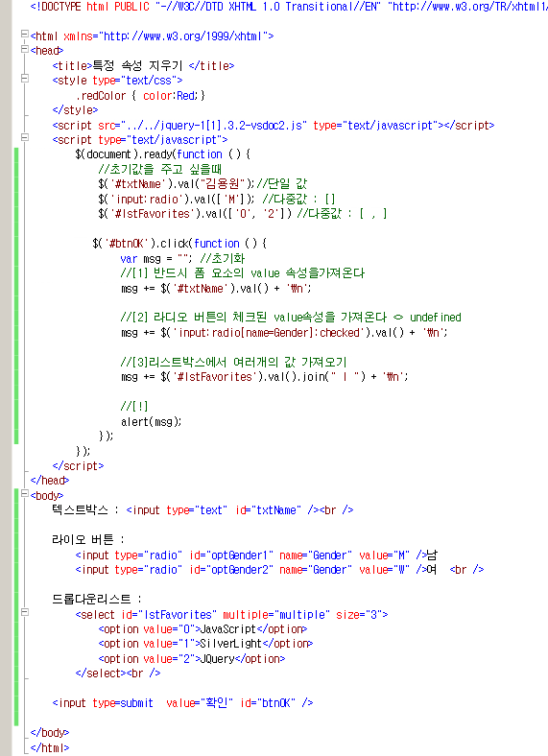Click the comment starting '//[2] 라디오 버튼의'
Viewport: 548px width, 756px height.
291,318
